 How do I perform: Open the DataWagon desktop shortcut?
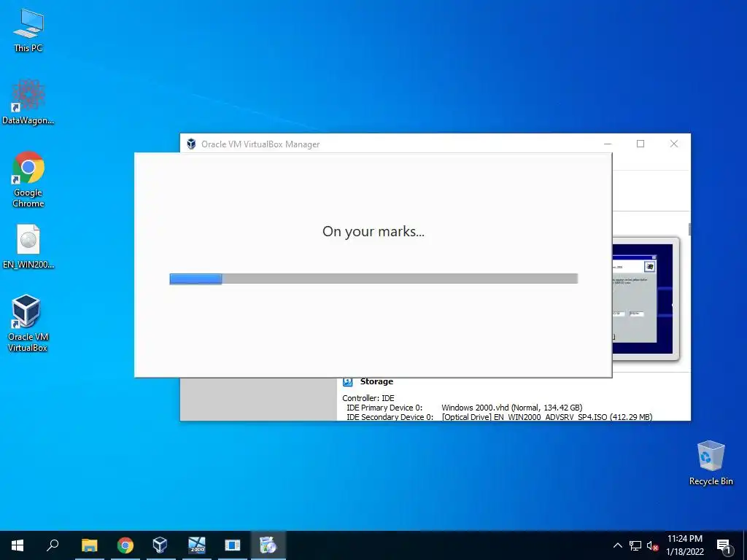tap(28, 102)
